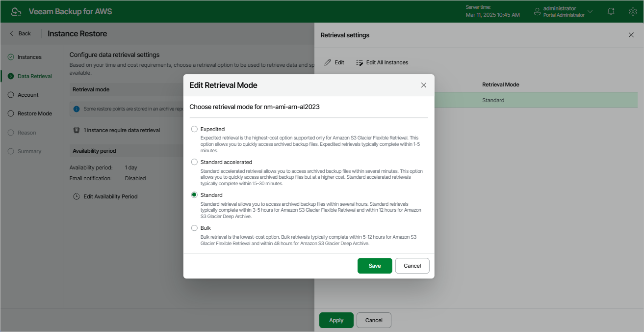Click the Edit All Instances icon

[360, 63]
